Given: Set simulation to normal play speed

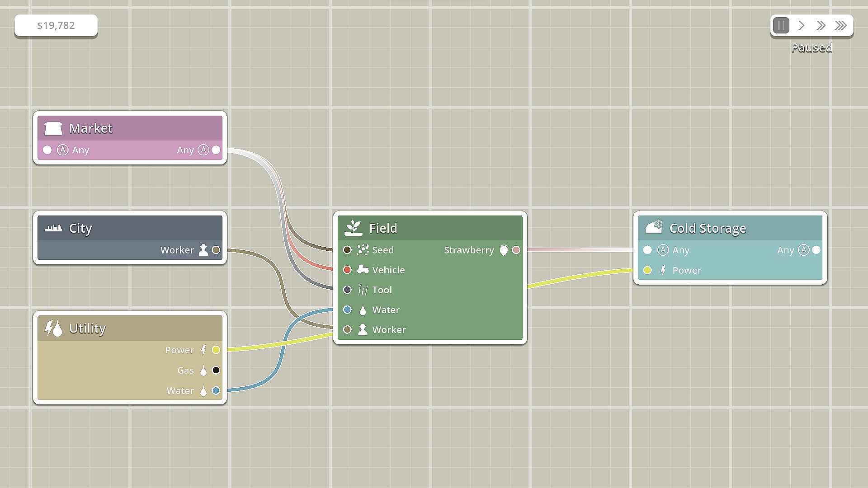Looking at the screenshot, I should [x=801, y=25].
